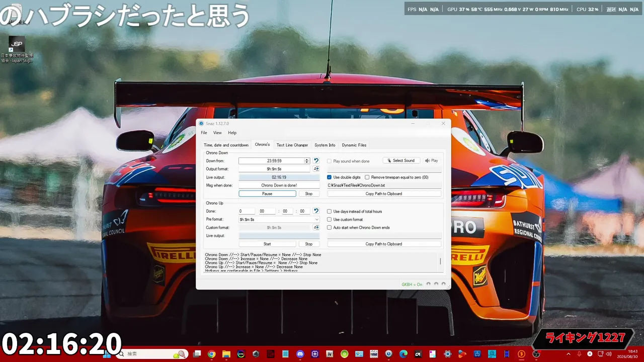644x362 pixels.
Task: Click the Chrono Down live output 02:16:19
Action: click(279, 177)
